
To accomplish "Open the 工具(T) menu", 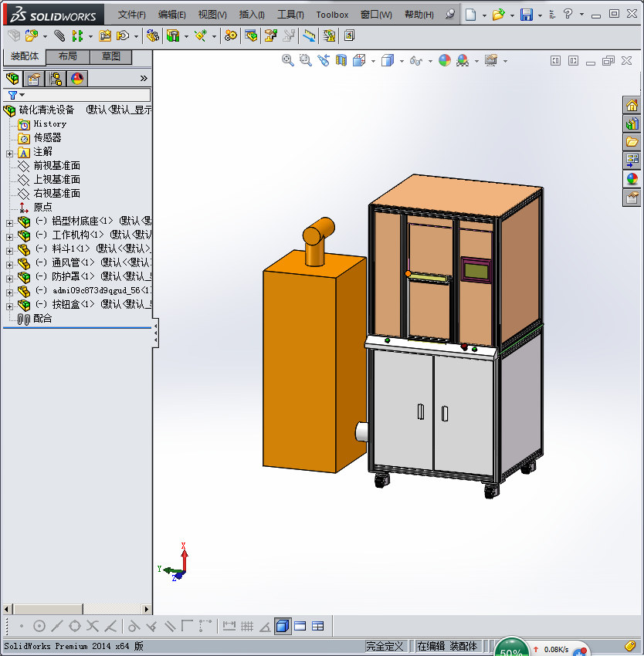I will point(290,15).
